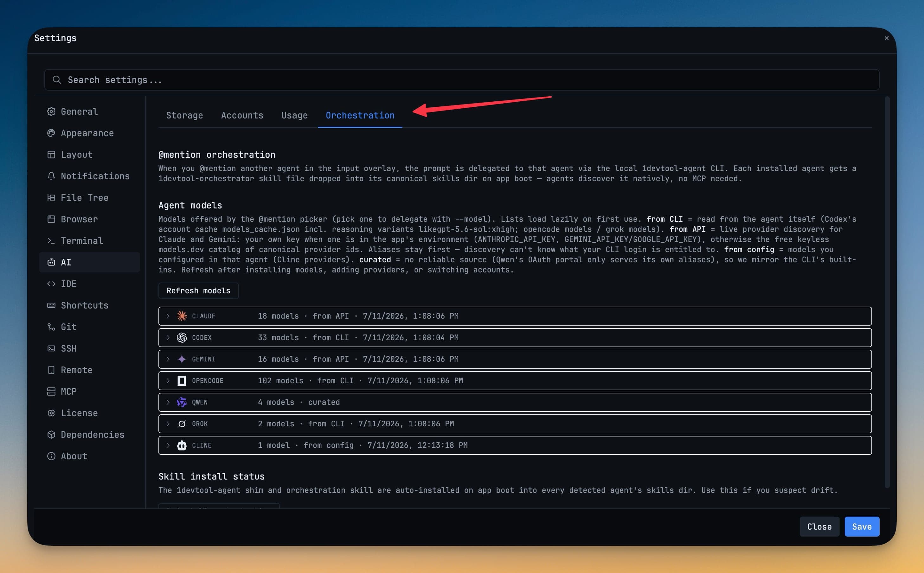Screen dimensions: 924x573
Task: Click the Layout panel icon
Action: click(51, 155)
